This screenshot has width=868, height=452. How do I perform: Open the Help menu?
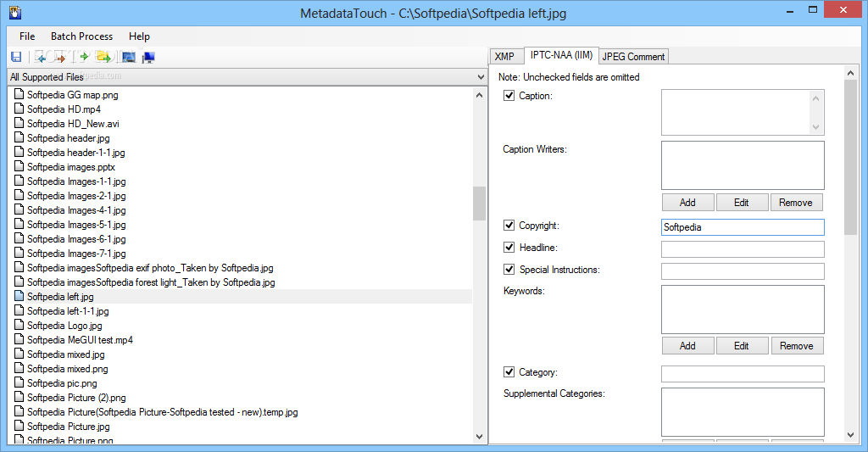(x=140, y=36)
